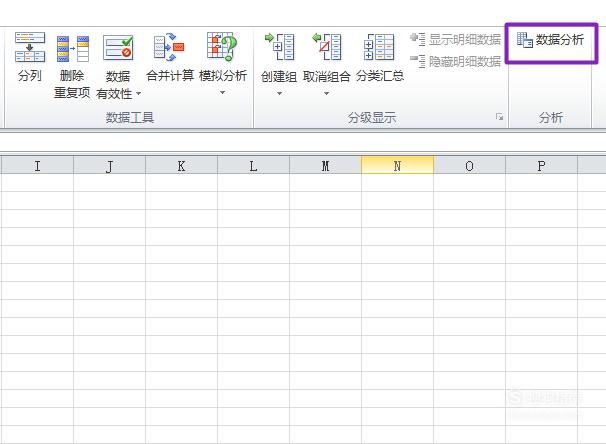Image resolution: width=606 pixels, height=444 pixels.
Task: Select column O header
Action: 469,166
